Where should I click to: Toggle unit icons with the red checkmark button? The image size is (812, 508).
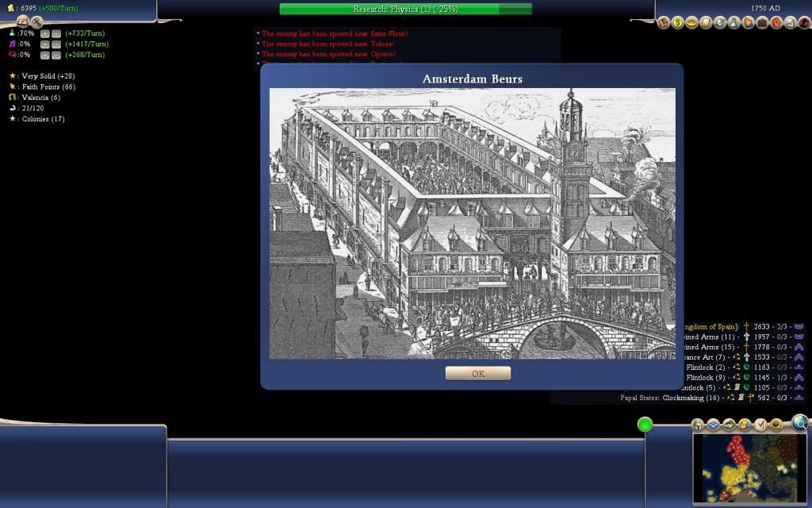[760, 425]
